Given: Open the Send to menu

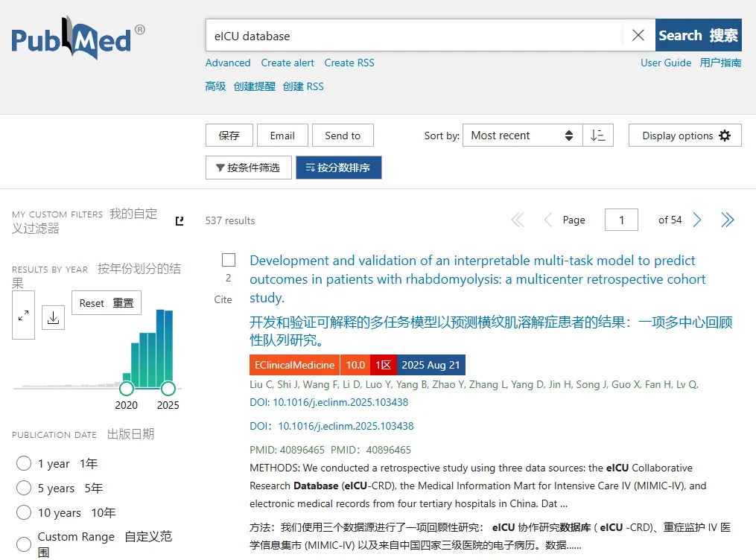Looking at the screenshot, I should pyautogui.click(x=343, y=136).
